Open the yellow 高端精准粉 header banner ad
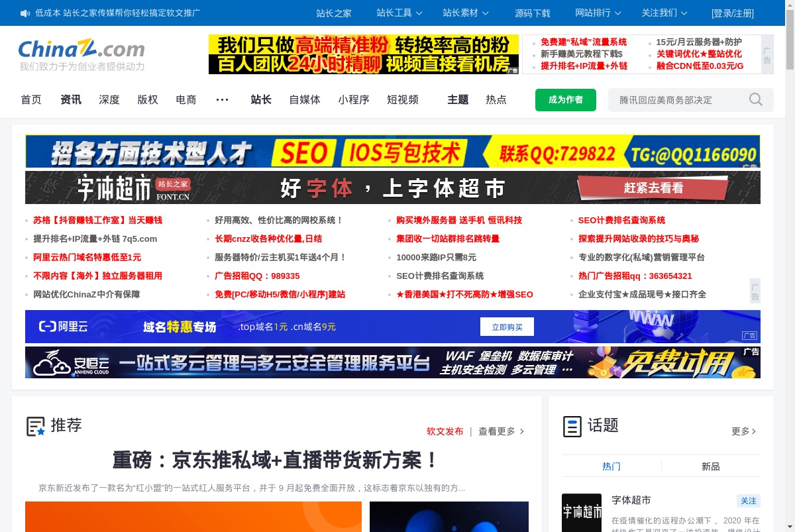The width and height of the screenshot is (795, 532). [x=364, y=54]
